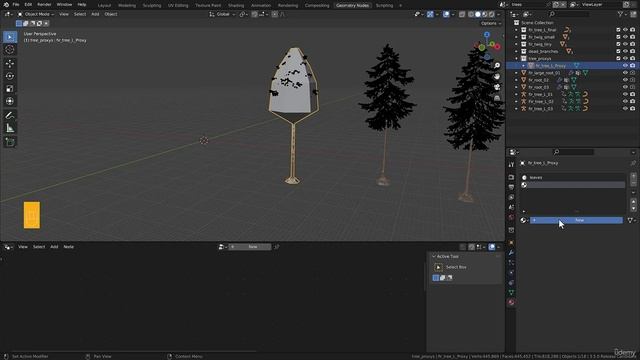Uncheck exclude checkbox for fir_twig_tiny collection

(618, 44)
